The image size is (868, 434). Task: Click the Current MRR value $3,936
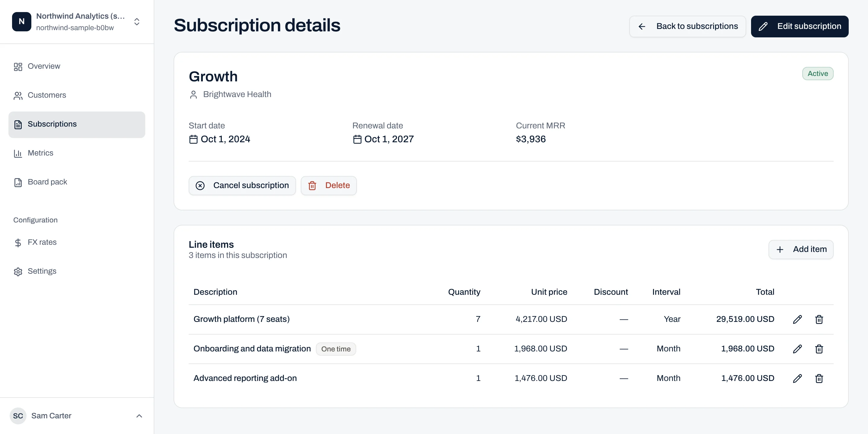tap(531, 139)
